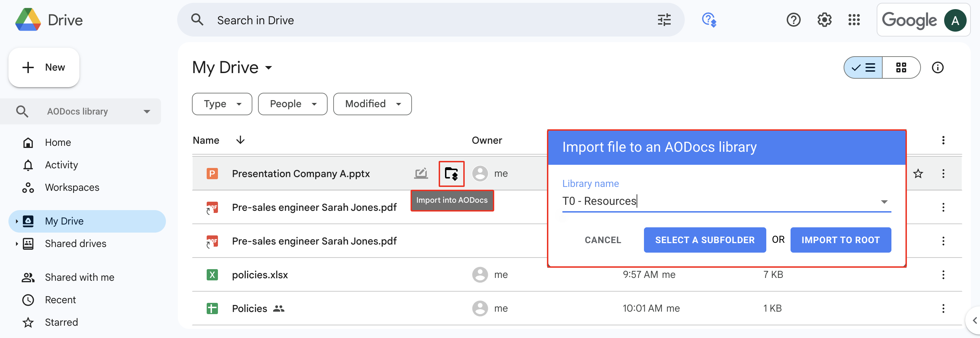The width and height of the screenshot is (980, 338).
Task: Switch to list layout view
Action: [x=863, y=68]
